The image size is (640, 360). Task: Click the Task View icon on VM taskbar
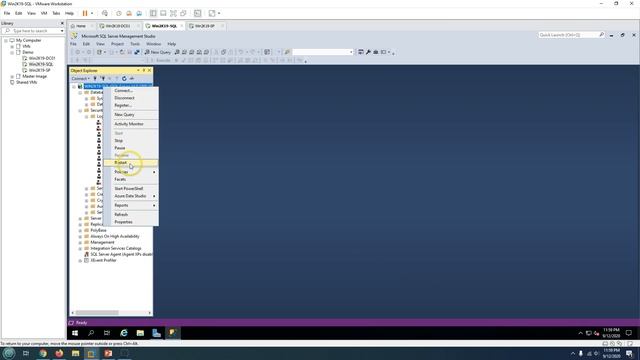pyautogui.click(x=107, y=333)
